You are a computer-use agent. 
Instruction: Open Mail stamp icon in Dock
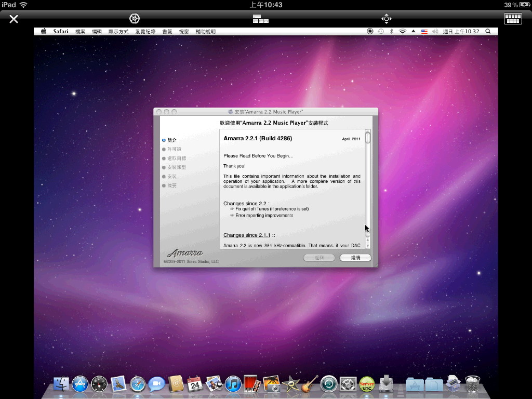[118, 384]
